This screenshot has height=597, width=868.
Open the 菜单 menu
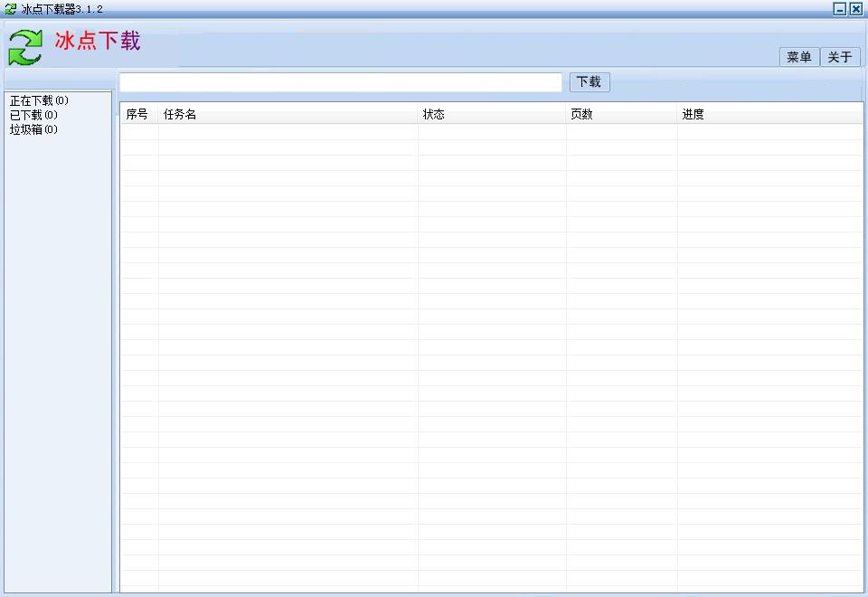coord(798,56)
